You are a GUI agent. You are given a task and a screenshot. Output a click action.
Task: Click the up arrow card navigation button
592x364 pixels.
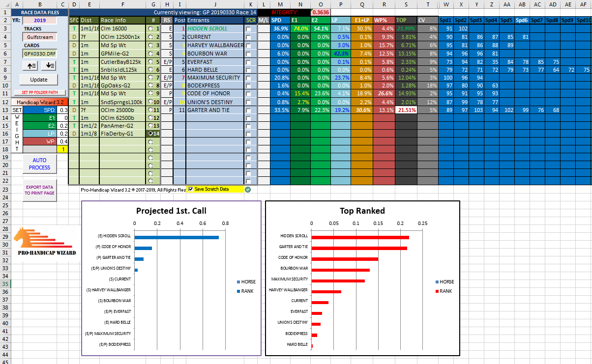point(31,65)
